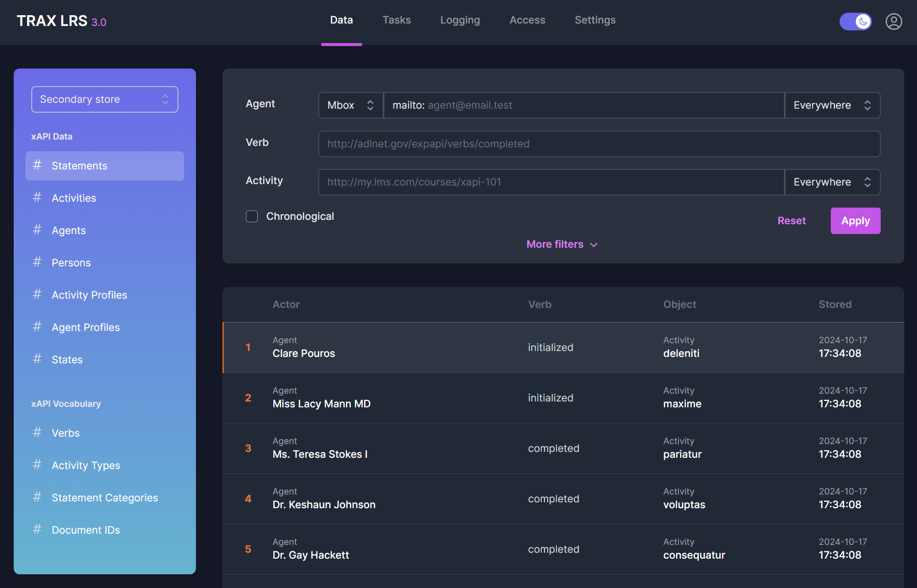Toggle the dark mode switch
The width and height of the screenshot is (917, 588).
tap(855, 22)
